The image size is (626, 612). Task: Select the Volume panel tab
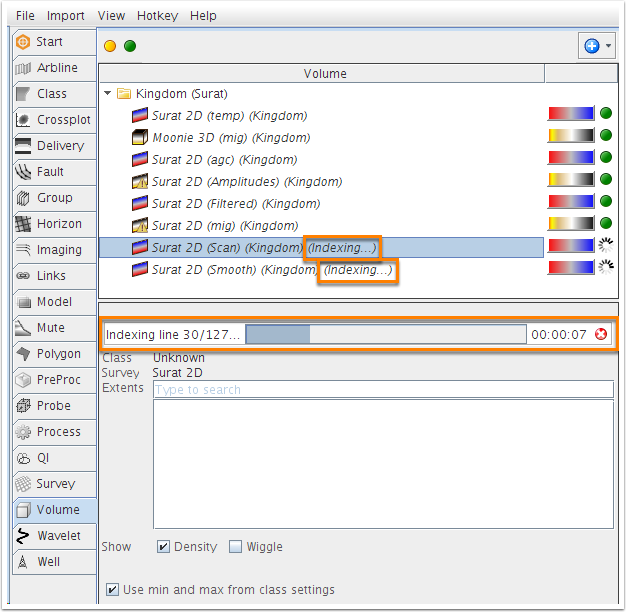coord(54,510)
